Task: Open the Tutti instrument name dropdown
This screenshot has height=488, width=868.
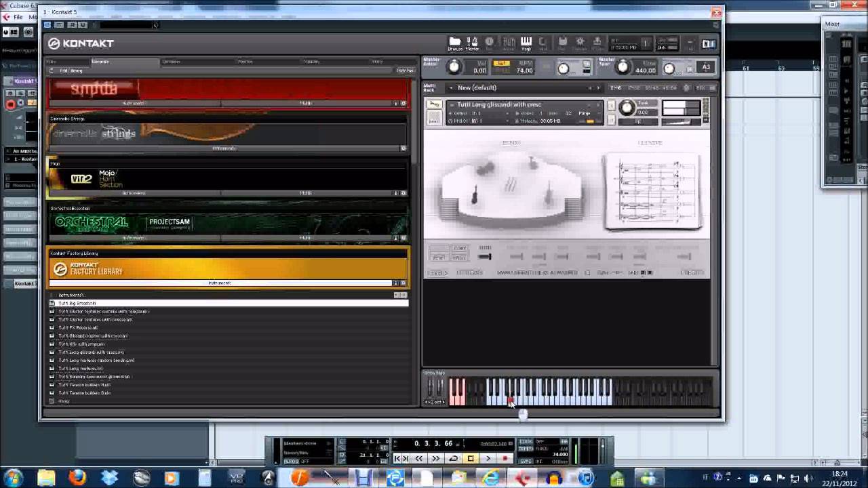Action: pyautogui.click(x=452, y=104)
